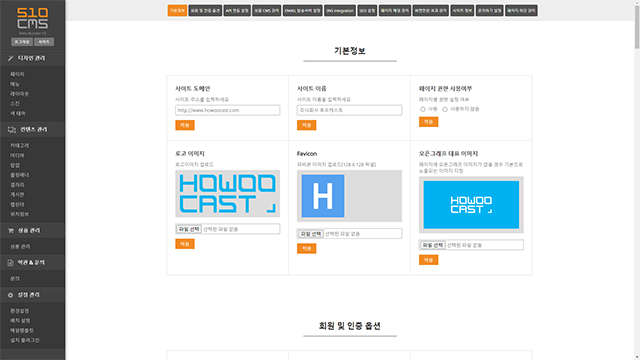Open 스킨 in the sidebar
The image size is (640, 360).
[x=15, y=104]
